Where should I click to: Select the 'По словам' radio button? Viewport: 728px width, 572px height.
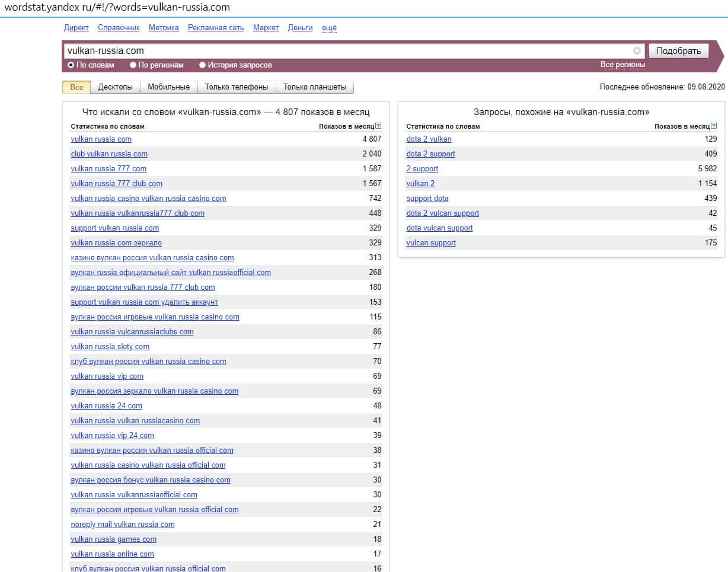coord(71,65)
